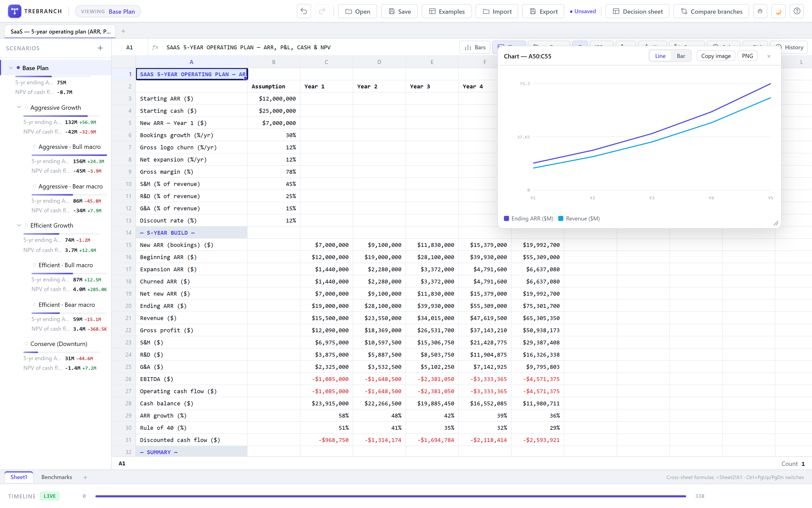Activate Conserve (Downturn) scenario circle
The height and width of the screenshot is (508, 812).
(26, 344)
